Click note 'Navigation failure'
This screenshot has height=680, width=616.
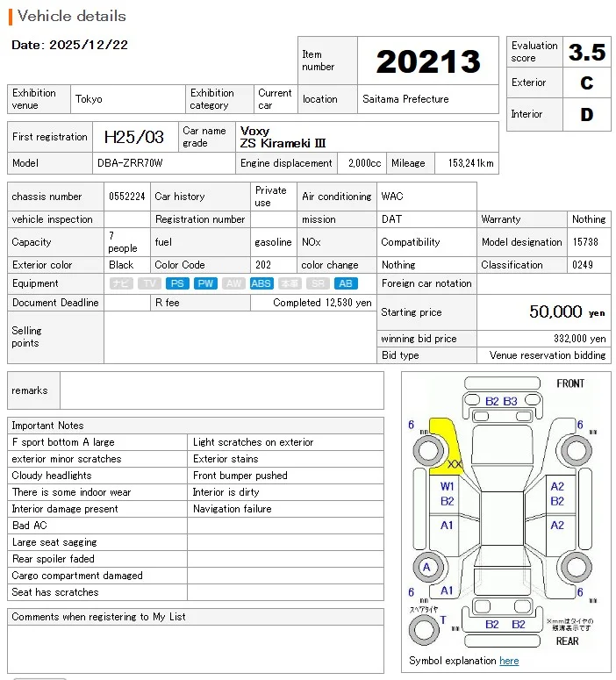(x=232, y=509)
